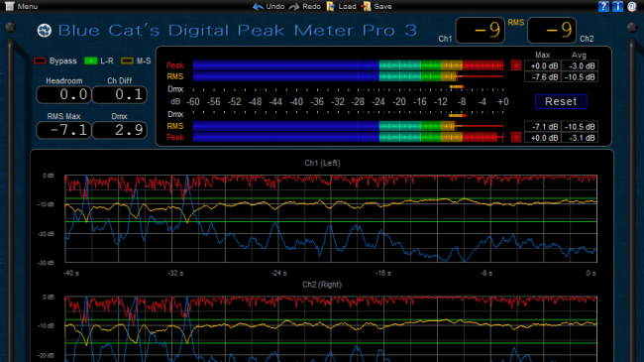The image size is (644, 362).
Task: Click the Redo arrow button
Action: point(305,6)
